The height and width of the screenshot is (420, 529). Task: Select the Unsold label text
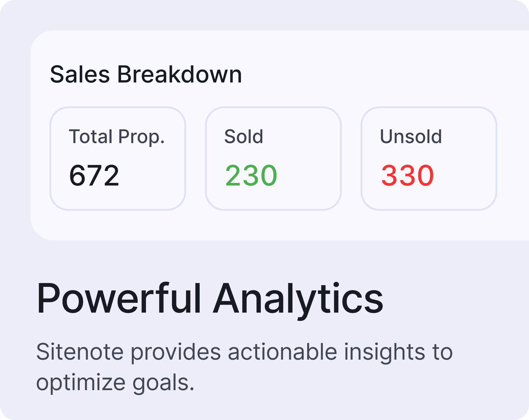pos(411,137)
